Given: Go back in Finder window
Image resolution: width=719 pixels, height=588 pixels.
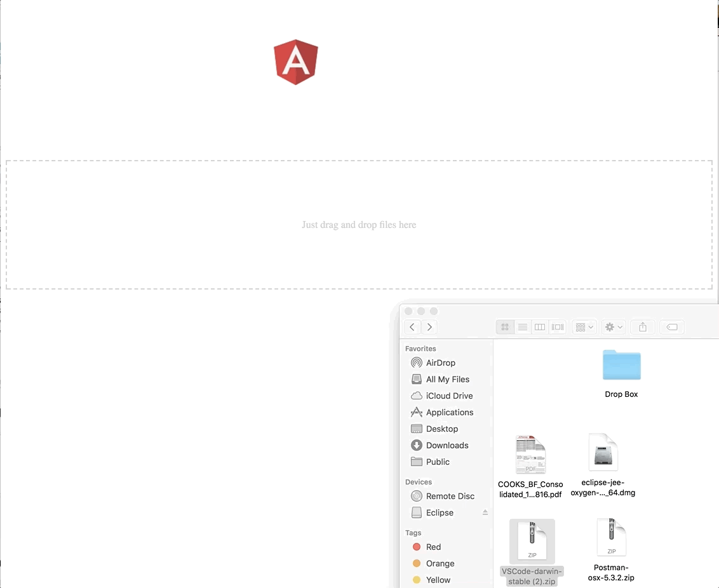Looking at the screenshot, I should pyautogui.click(x=412, y=327).
